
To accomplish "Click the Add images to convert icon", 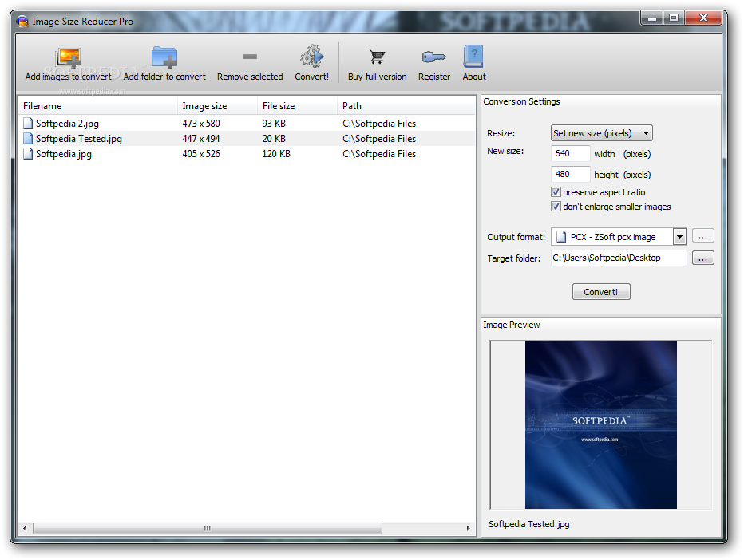I will pyautogui.click(x=68, y=58).
